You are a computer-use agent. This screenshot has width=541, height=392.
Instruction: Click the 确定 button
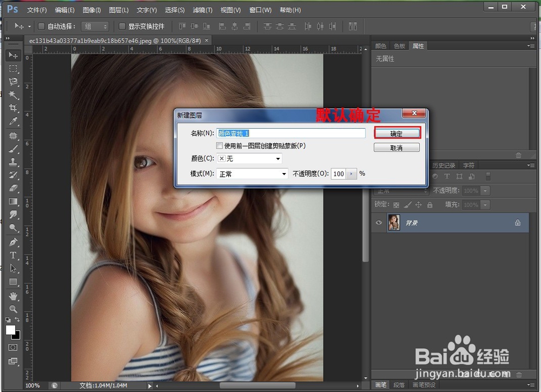click(397, 134)
